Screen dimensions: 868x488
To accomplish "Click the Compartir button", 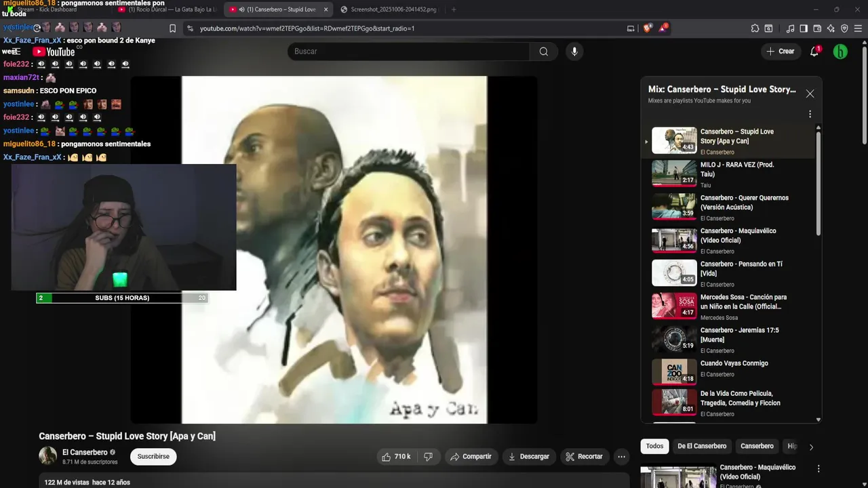I will tap(471, 457).
